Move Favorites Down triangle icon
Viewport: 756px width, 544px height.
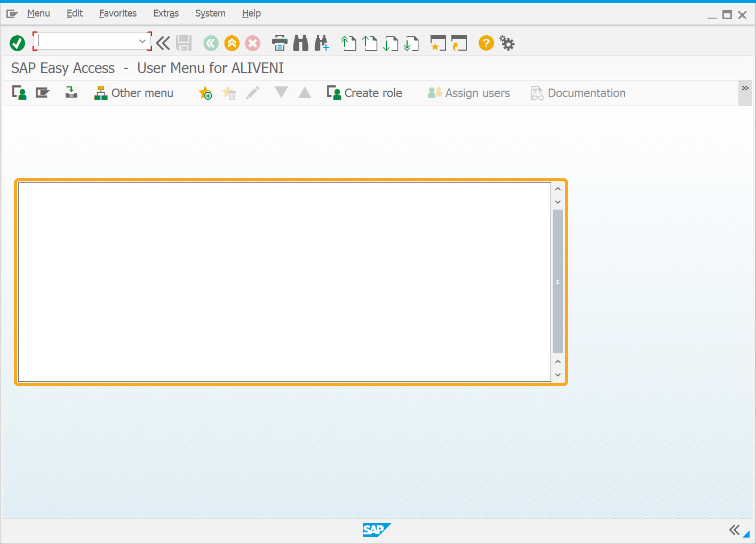point(281,92)
